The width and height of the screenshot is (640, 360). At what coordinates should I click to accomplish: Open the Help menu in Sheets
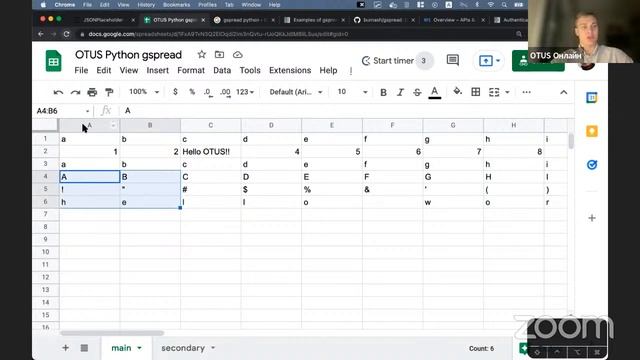coord(328,70)
